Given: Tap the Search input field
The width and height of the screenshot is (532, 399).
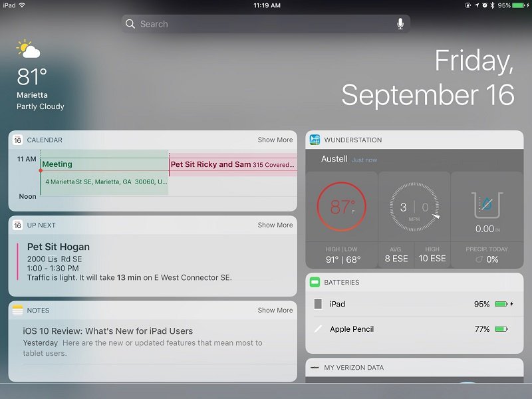Looking at the screenshot, I should [265, 24].
